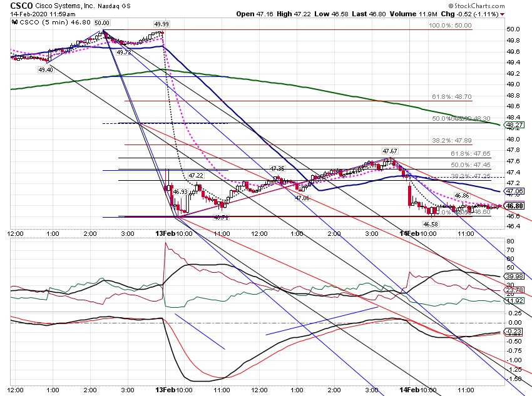Click the 39.98 ADX value tag
This screenshot has width=532, height=396.
[514, 277]
